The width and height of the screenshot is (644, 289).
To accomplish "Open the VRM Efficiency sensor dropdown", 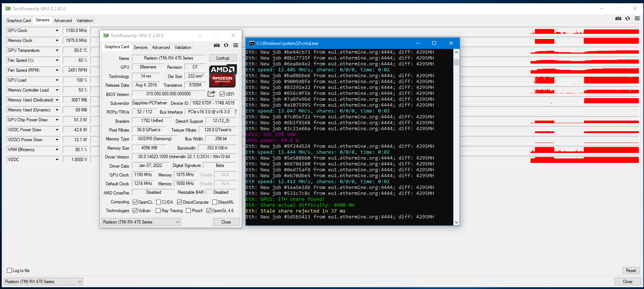I will [x=57, y=150].
